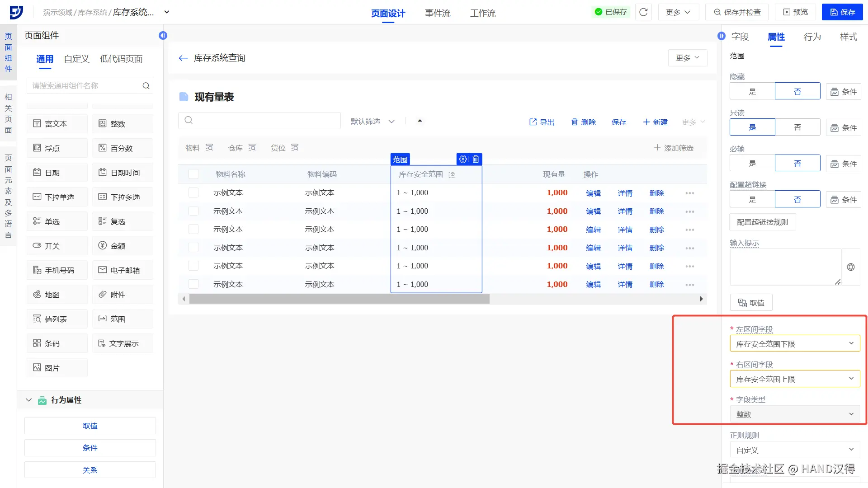The width and height of the screenshot is (868, 488).
Task: Set 只读 to 否
Action: pyautogui.click(x=797, y=127)
